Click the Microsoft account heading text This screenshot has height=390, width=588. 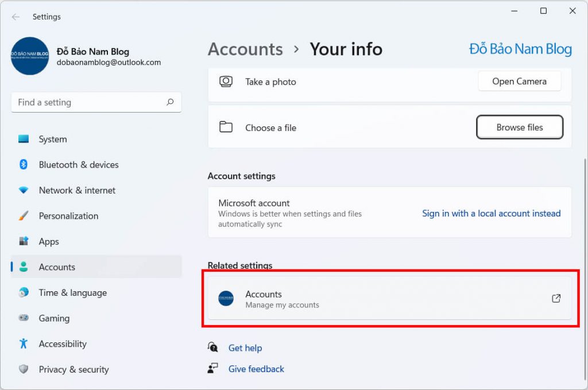[x=254, y=203]
